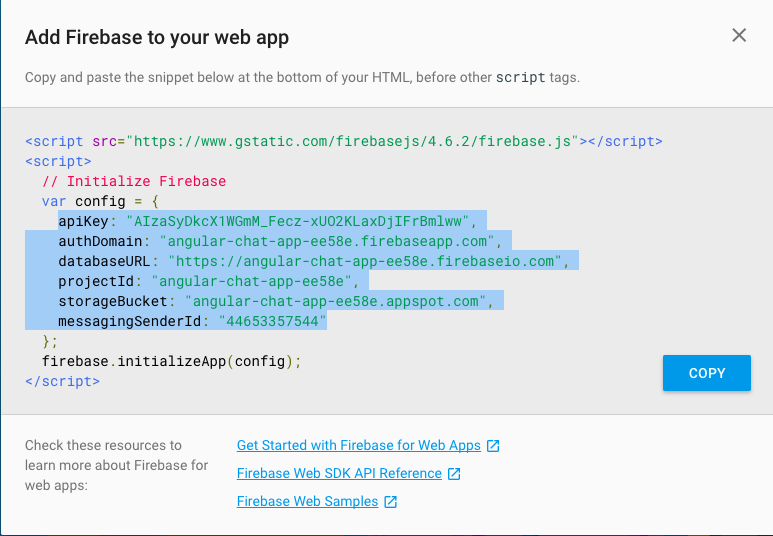Open Firebase Web Samples link
Viewport: 773px width, 536px height.
307,501
